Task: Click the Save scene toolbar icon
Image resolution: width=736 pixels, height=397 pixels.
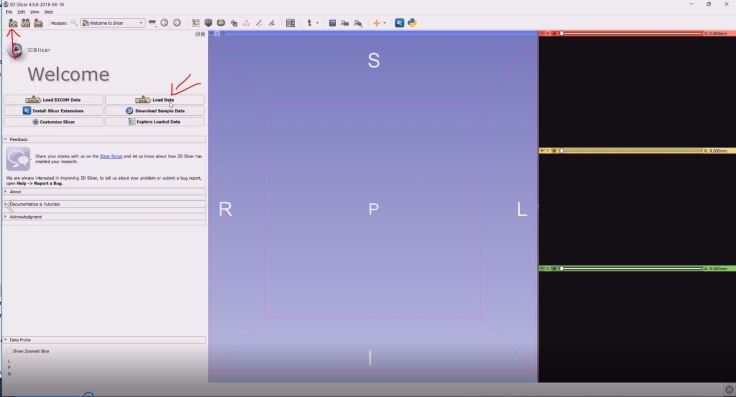Action: pos(38,23)
